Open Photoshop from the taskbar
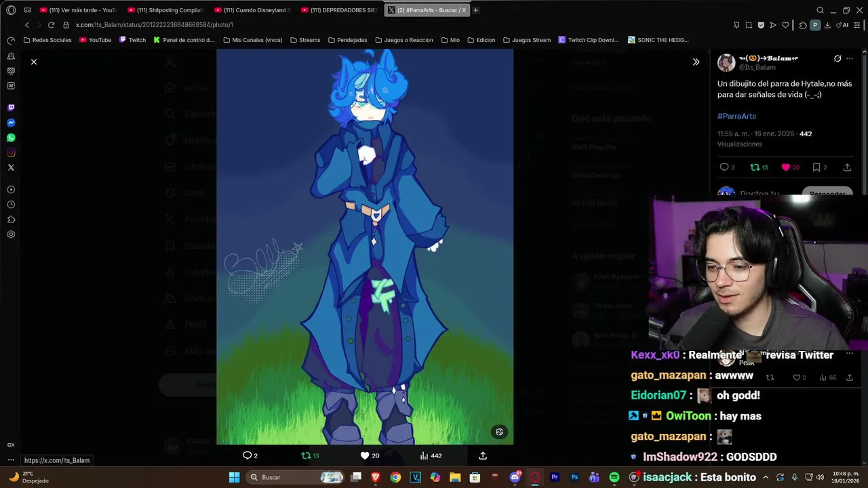The width and height of the screenshot is (868, 488). coord(574,477)
